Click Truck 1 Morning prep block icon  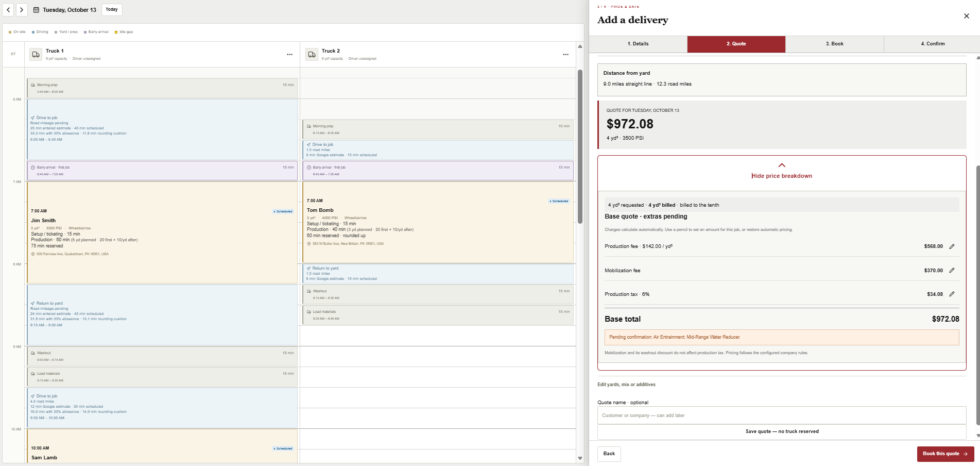tap(33, 85)
